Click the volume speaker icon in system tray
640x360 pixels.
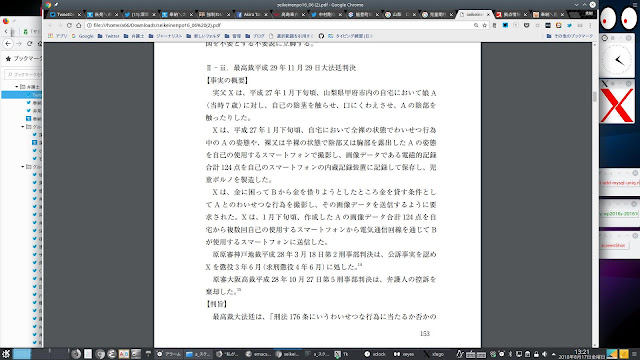[544, 354]
